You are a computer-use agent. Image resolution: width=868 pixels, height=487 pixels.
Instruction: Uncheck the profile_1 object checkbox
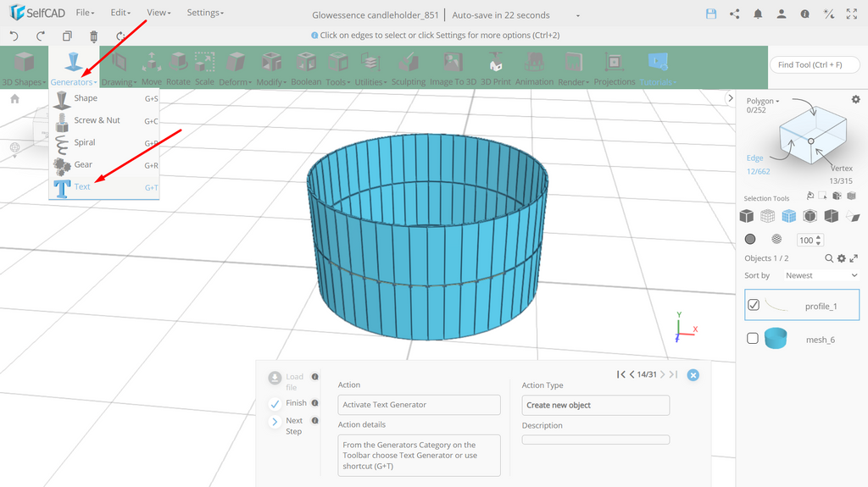tap(754, 305)
